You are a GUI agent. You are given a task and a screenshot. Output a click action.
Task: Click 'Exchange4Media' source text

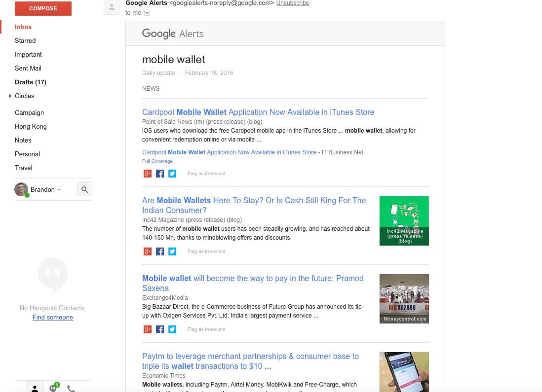(x=165, y=298)
